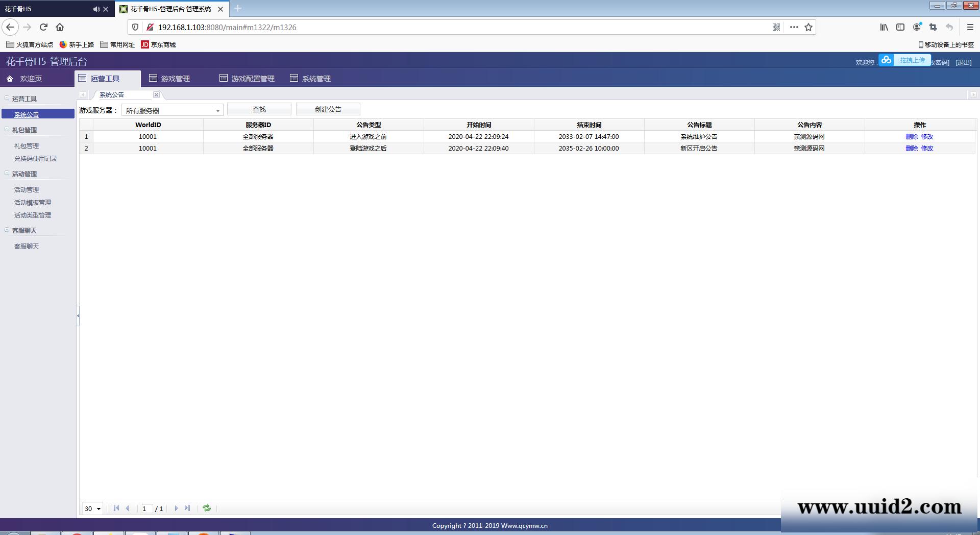Jump to the first page of results
Screen dimensions: 980x535
tap(116, 508)
